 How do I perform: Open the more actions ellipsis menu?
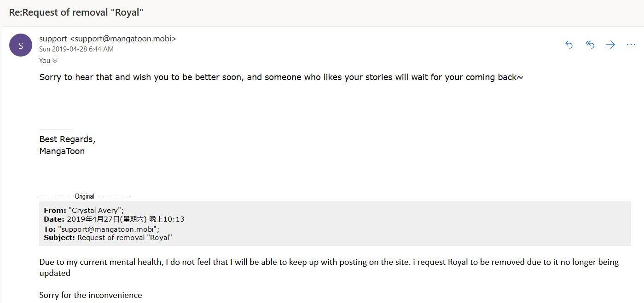pos(631,45)
